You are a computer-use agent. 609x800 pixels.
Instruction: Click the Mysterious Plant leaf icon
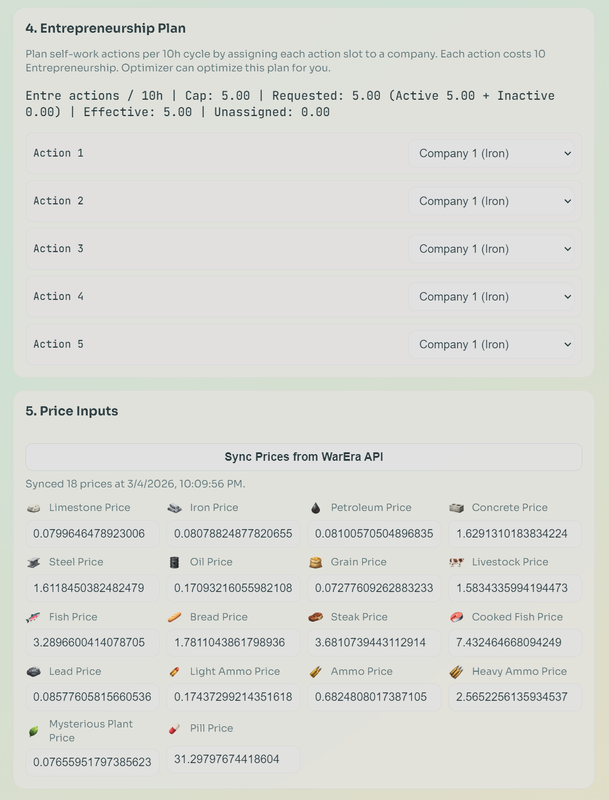pos(34,732)
